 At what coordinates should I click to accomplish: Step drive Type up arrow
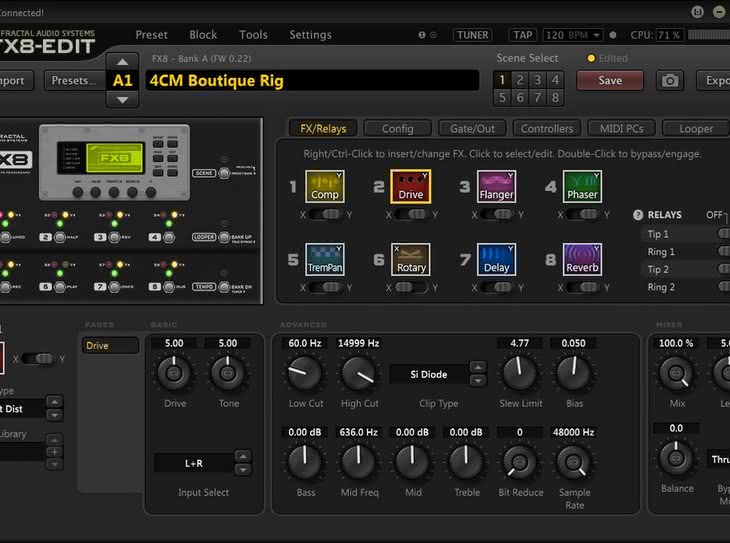coord(54,401)
